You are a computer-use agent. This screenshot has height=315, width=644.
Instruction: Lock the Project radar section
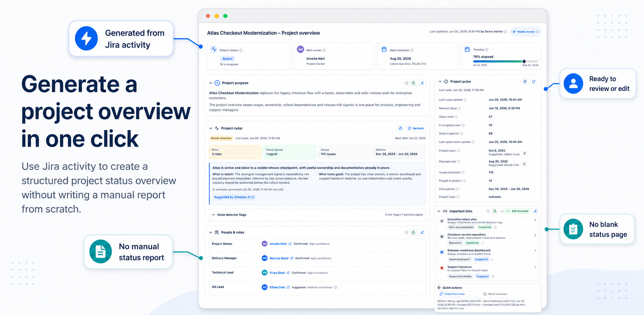(x=400, y=128)
